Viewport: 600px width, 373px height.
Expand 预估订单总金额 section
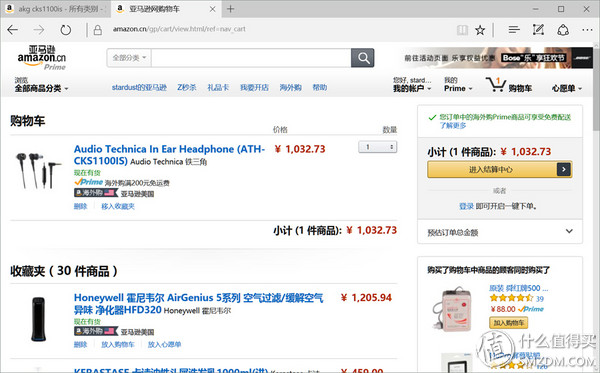pyautogui.click(x=500, y=232)
